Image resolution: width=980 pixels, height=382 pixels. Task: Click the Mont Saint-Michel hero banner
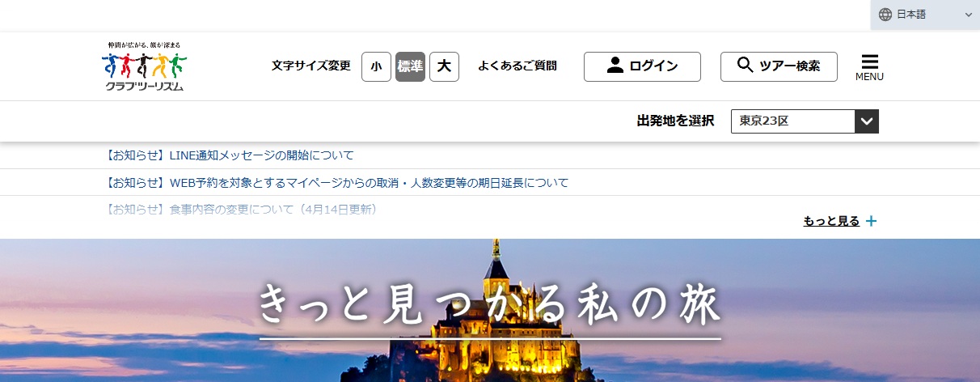click(x=490, y=310)
